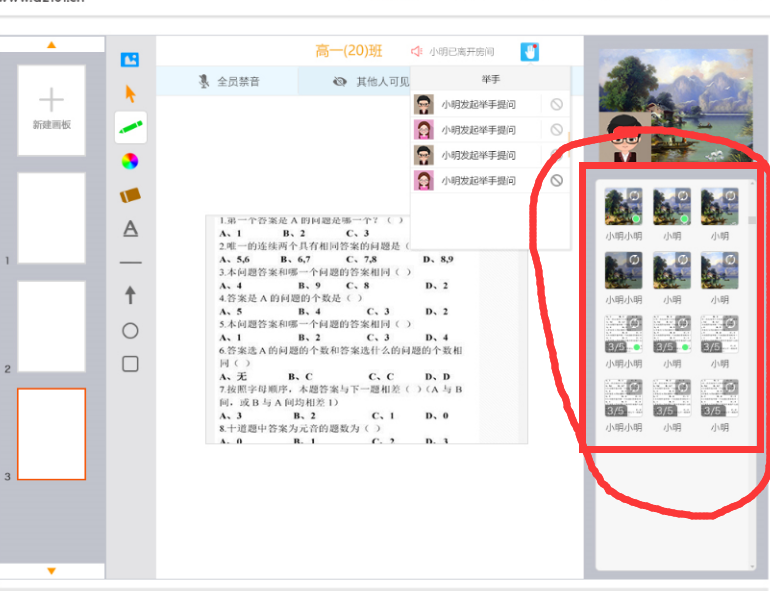770x591 pixels.
Task: Mute everyone with 全员禁音
Action: 229,81
